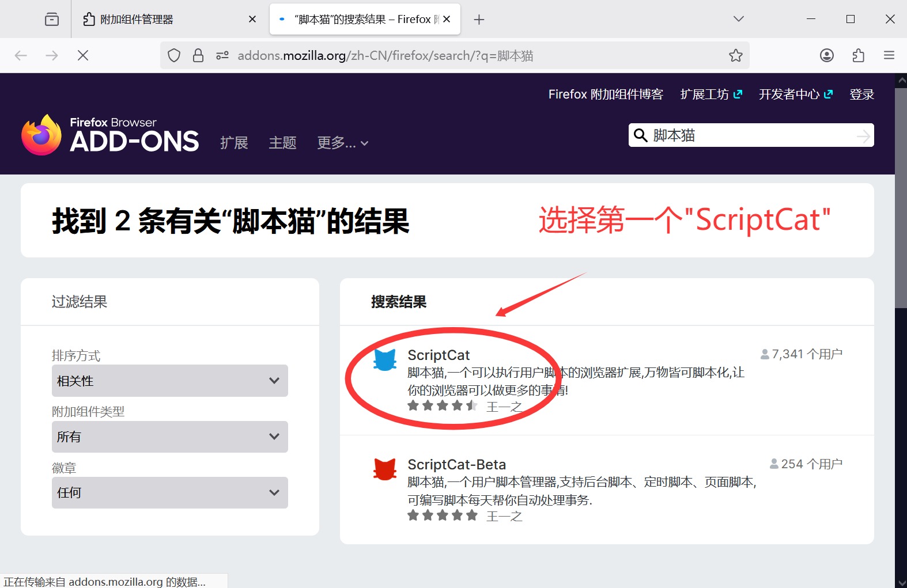
Task: Click the blue ScriptCat cat icon
Action: [x=385, y=360]
